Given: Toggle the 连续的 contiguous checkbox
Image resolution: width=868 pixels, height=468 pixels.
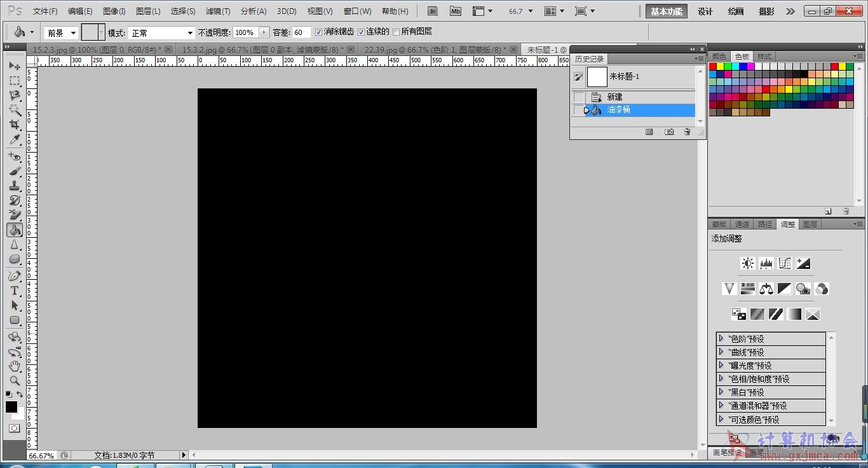Looking at the screenshot, I should coord(361,32).
